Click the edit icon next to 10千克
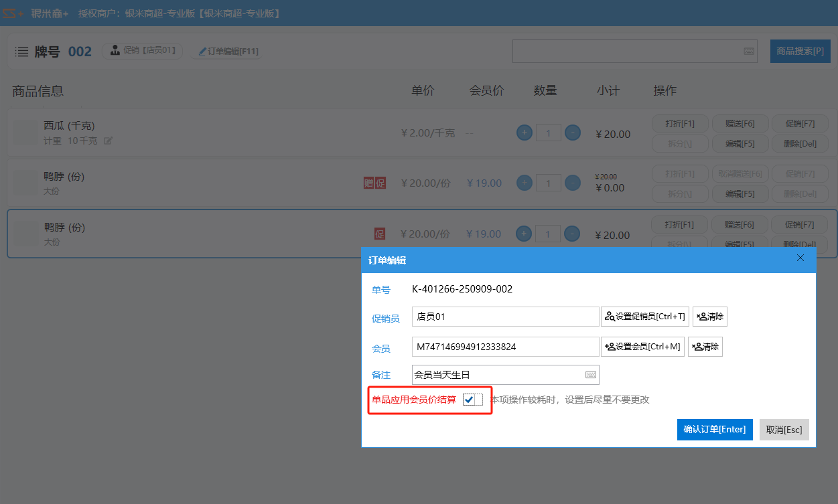Image resolution: width=838 pixels, height=504 pixels. (108, 141)
